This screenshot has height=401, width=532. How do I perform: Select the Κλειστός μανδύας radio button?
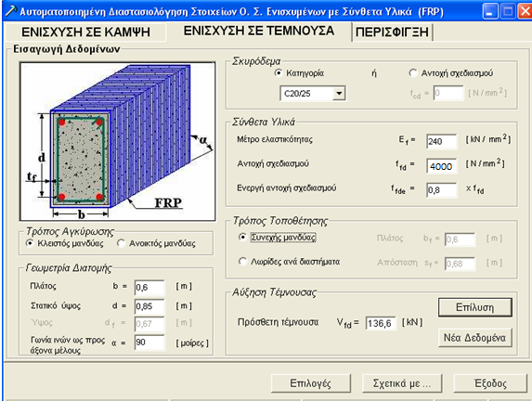coord(30,243)
